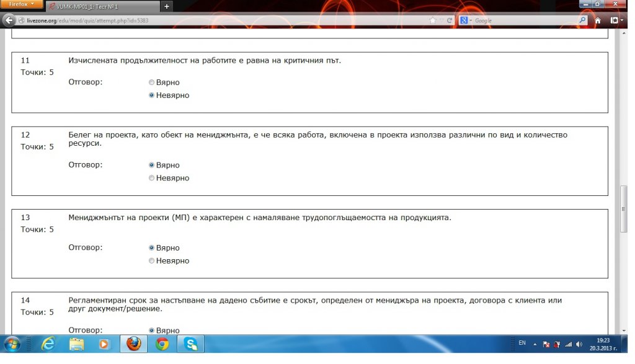Viewport: 635px width, 364px height.
Task: Click the Отговор label in question 12
Action: point(85,165)
